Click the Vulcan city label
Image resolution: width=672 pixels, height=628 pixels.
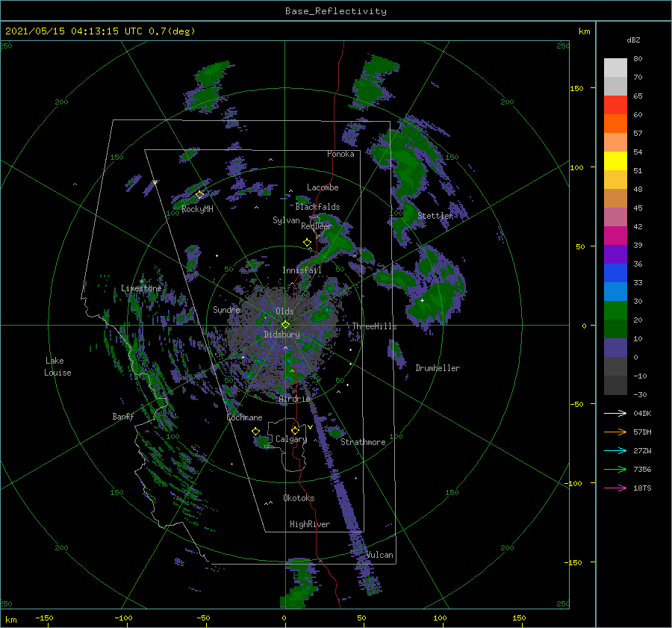[380, 555]
